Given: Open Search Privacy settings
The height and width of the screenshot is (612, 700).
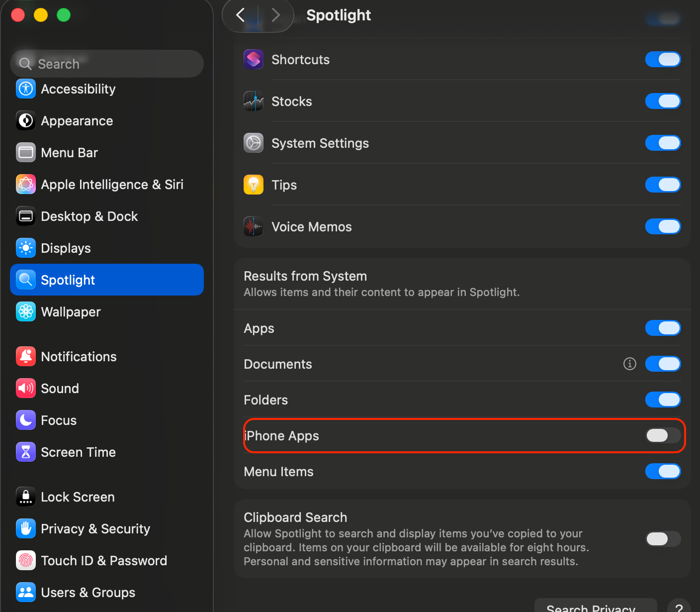Looking at the screenshot, I should [595, 607].
